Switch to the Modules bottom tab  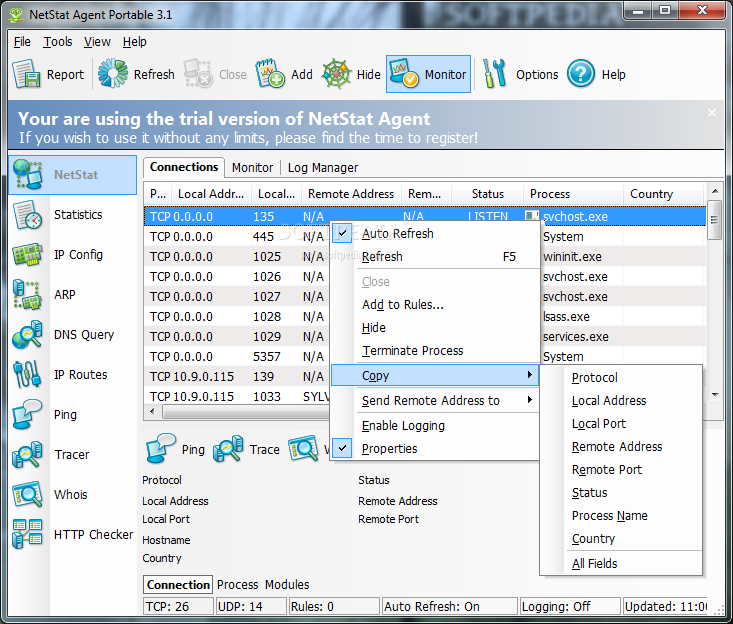click(x=287, y=585)
